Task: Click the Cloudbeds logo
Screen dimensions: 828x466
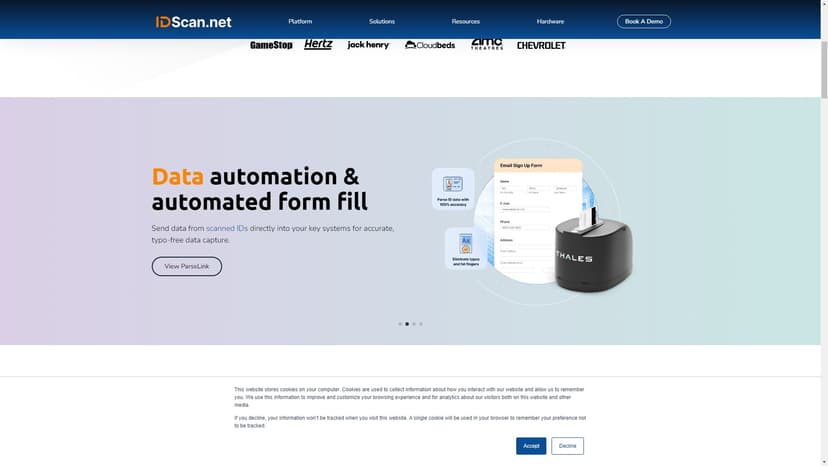Action: click(430, 45)
